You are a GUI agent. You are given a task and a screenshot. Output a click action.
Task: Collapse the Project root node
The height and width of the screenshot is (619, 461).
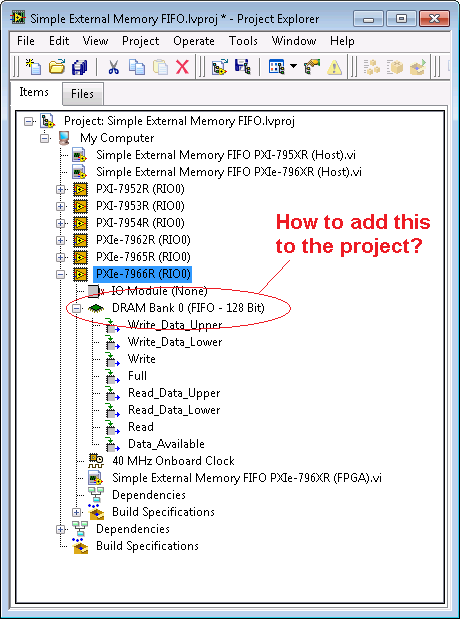click(x=28, y=121)
